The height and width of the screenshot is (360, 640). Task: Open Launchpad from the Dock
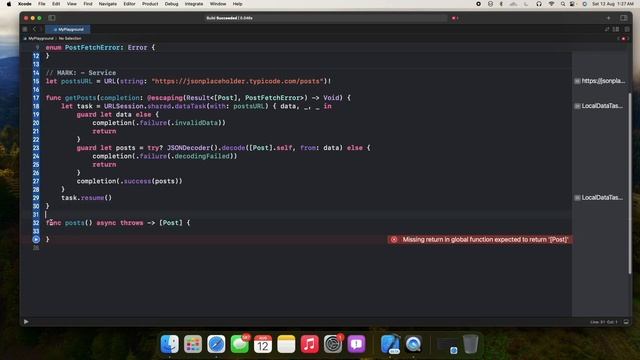pos(193,344)
